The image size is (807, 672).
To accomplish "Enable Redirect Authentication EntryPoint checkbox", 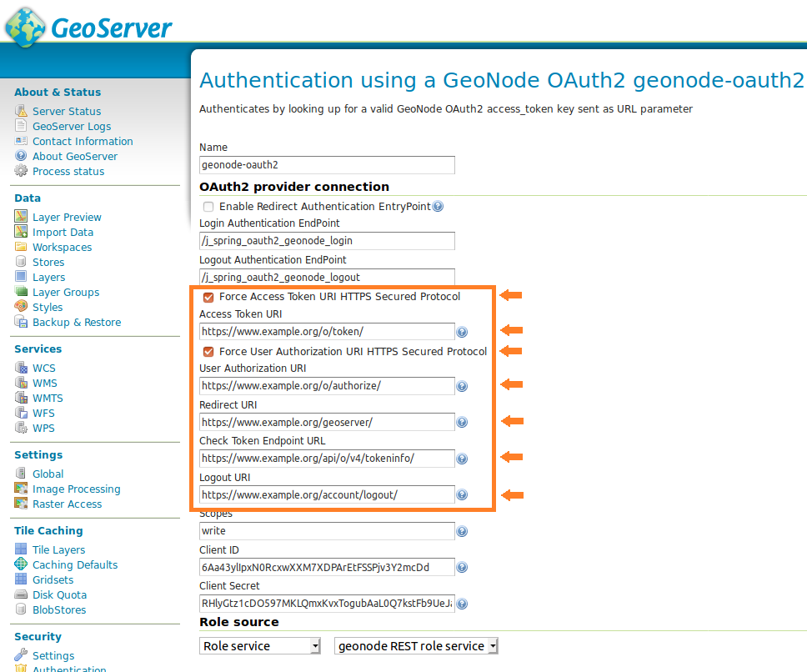I will [208, 207].
